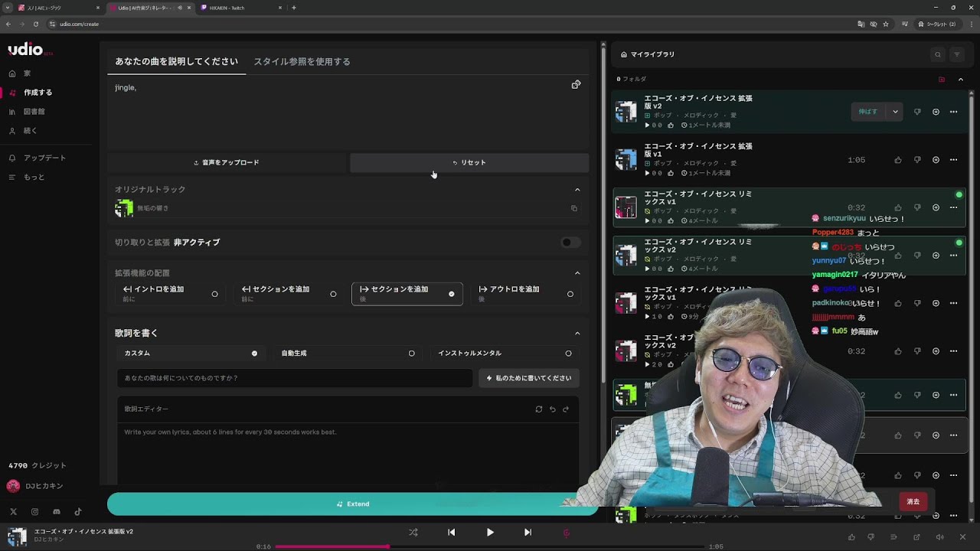The height and width of the screenshot is (551, 980).
Task: Redo in the lyrics editor
Action: tap(566, 409)
